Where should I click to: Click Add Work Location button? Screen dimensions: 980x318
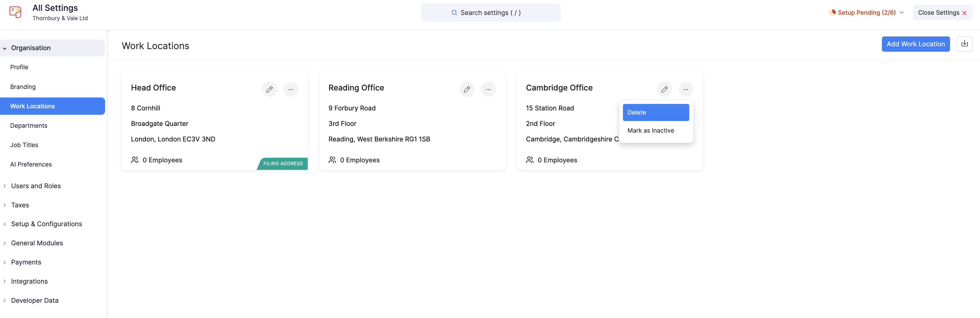click(915, 44)
